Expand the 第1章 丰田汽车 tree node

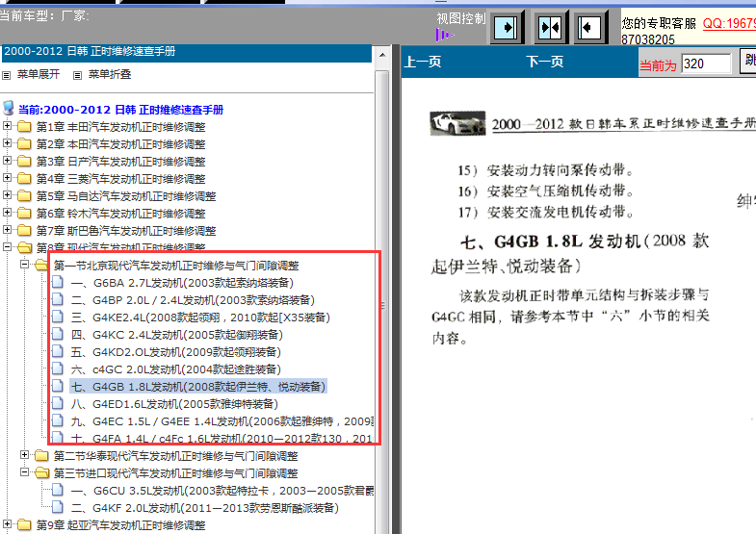pyautogui.click(x=7, y=126)
